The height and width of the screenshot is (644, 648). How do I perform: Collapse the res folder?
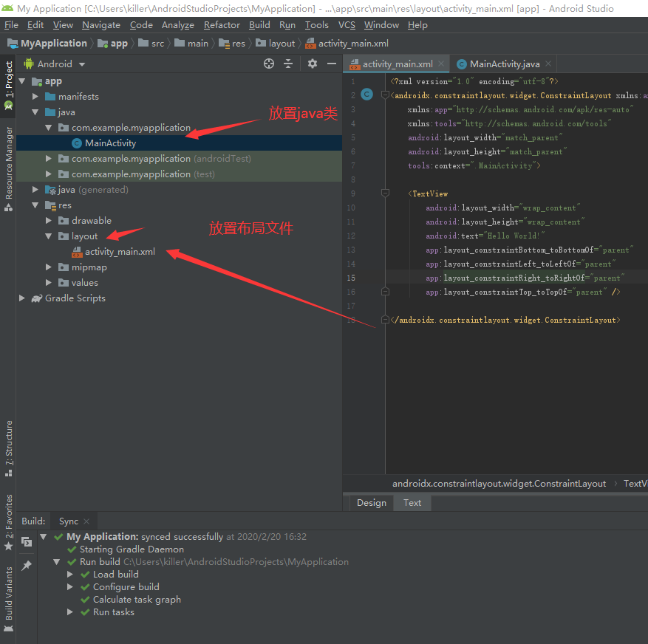point(35,205)
